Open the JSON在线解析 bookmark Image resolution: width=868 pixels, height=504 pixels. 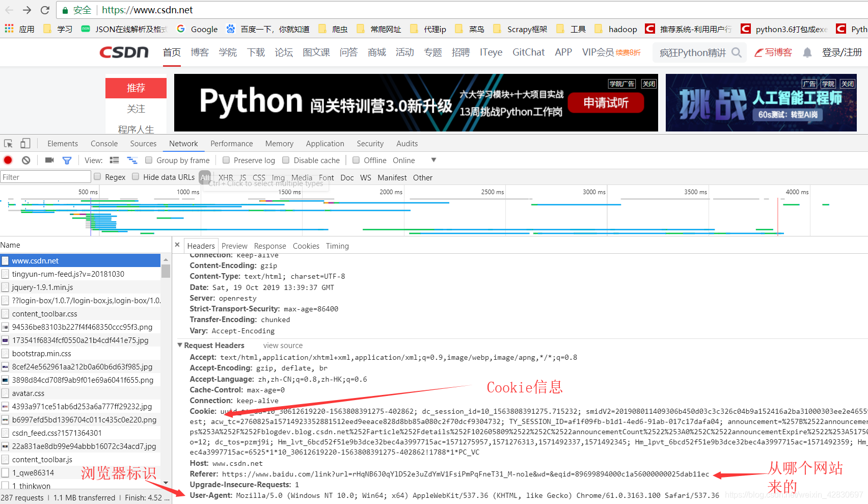tap(124, 29)
